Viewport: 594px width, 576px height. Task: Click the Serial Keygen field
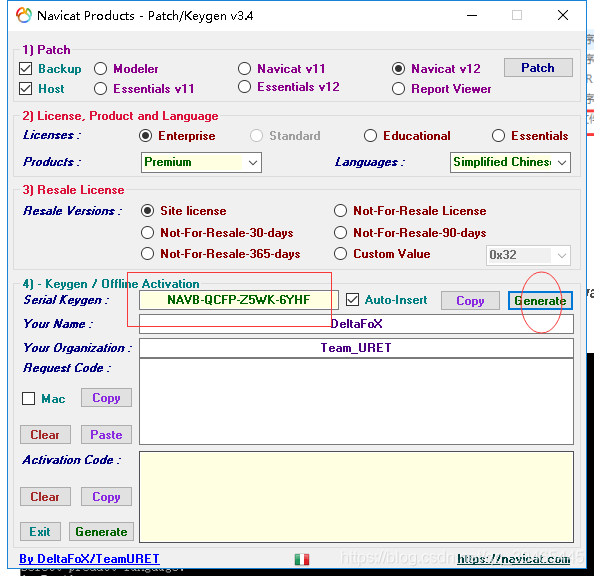(x=239, y=300)
